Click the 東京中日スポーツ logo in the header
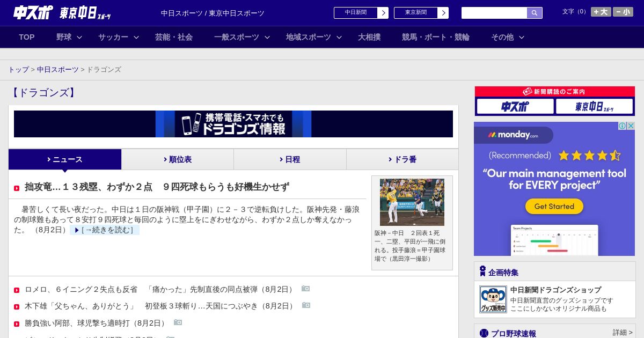644x338 pixels. click(x=85, y=13)
